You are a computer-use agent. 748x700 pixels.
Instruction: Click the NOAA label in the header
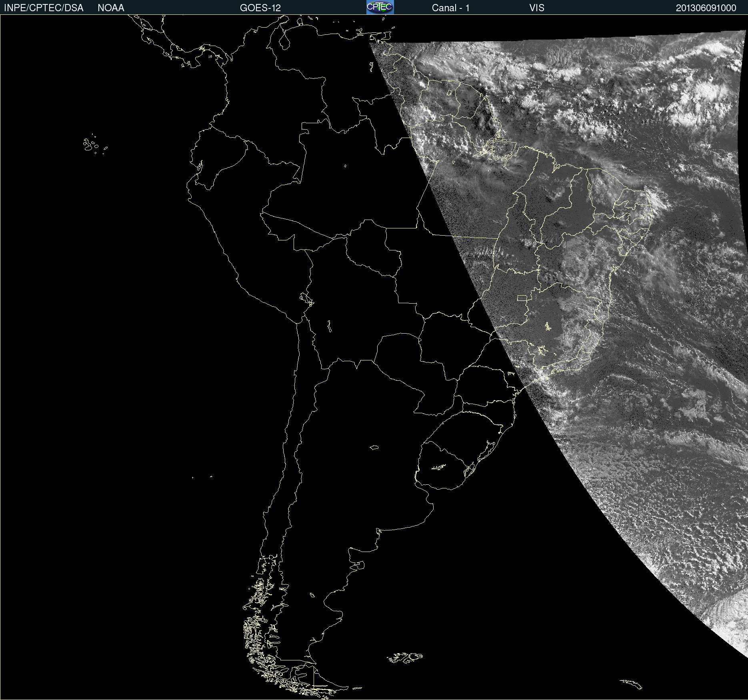click(x=111, y=8)
